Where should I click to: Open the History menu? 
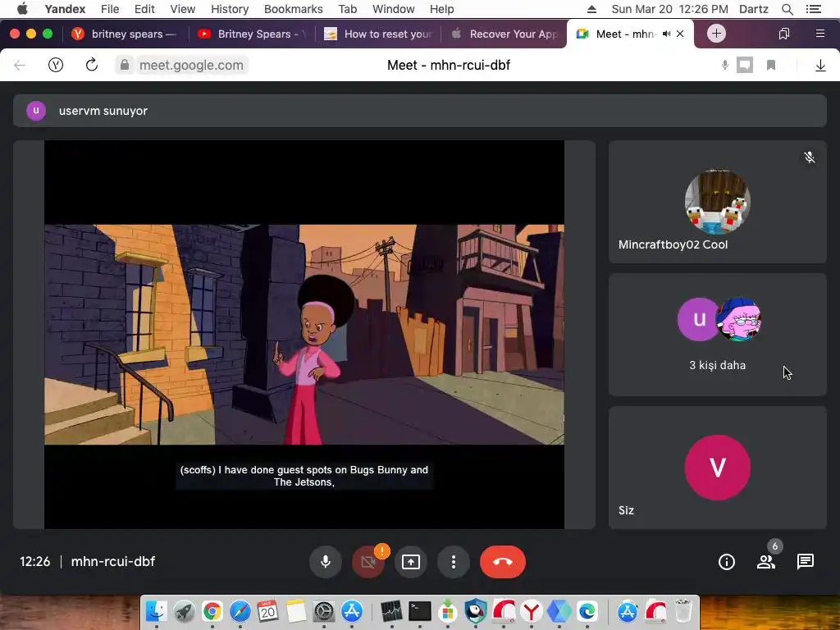tap(230, 9)
